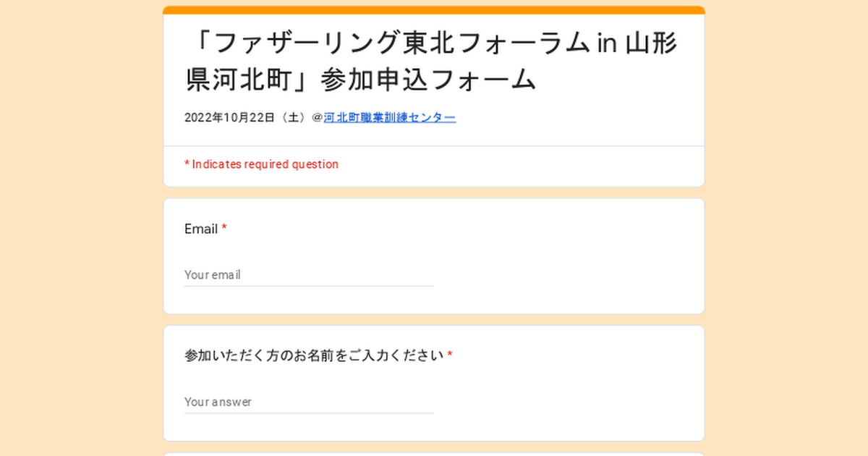This screenshot has width=868, height=456.
Task: Click the red asterisk after the name question
Action: point(450,355)
